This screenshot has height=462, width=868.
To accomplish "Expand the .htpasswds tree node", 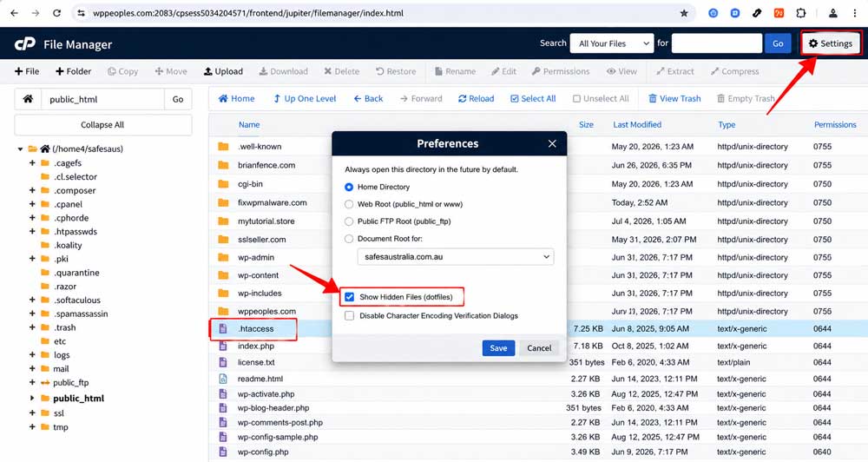I will coord(32,232).
